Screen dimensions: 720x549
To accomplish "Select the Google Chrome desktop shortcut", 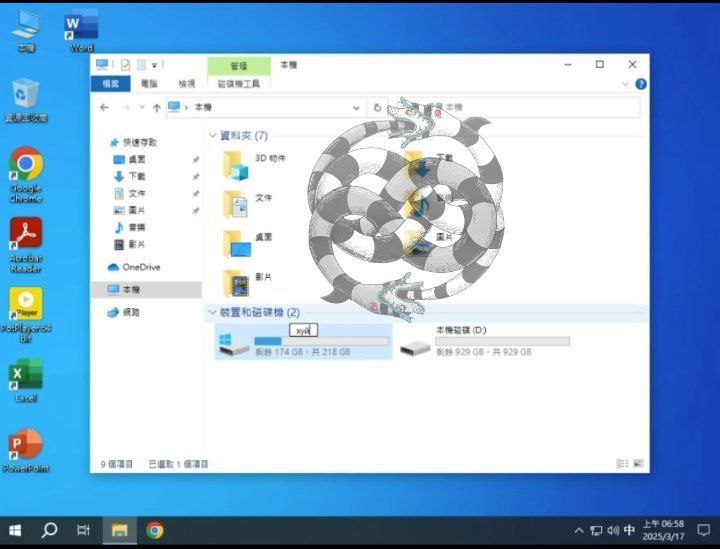I will click(x=26, y=175).
